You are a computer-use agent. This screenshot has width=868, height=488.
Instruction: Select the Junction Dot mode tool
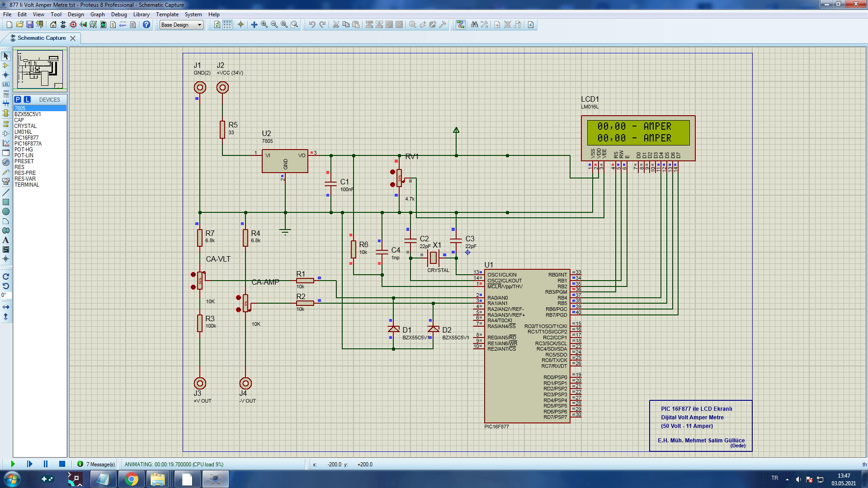(6, 75)
